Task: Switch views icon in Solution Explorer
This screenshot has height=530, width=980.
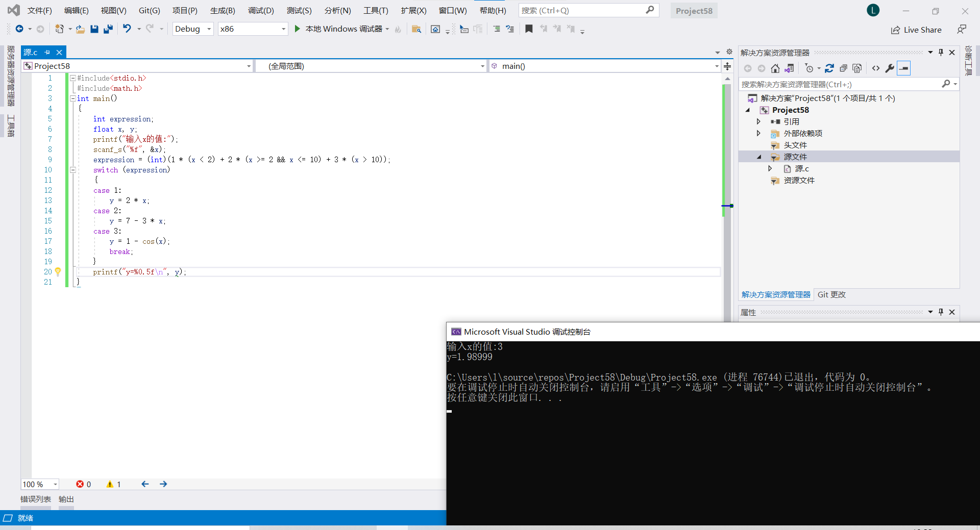Action: click(x=789, y=68)
